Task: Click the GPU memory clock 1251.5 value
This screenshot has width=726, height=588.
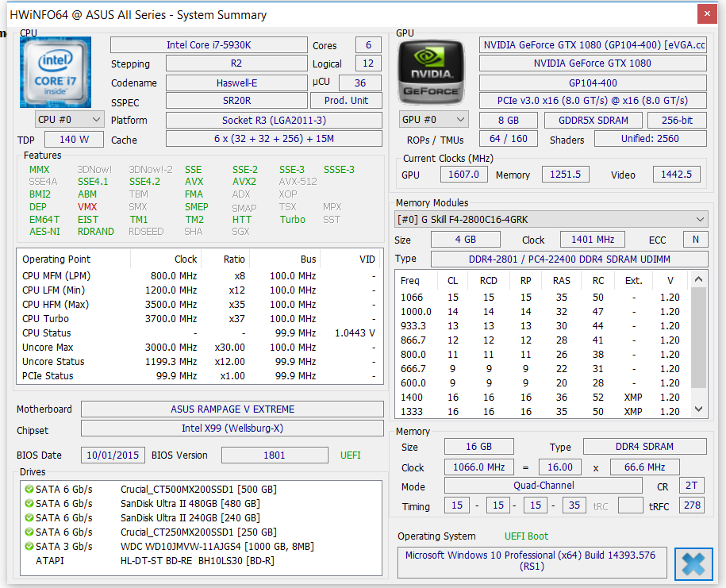Action: [566, 175]
